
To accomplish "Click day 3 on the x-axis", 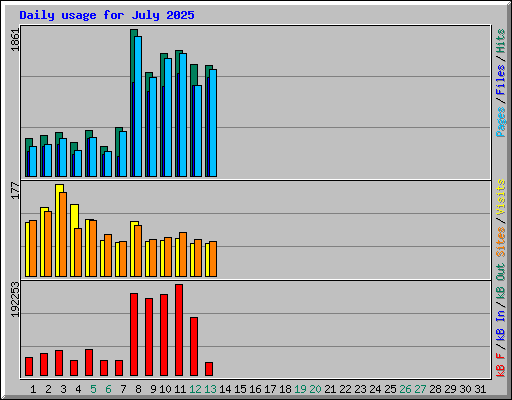I will tap(63, 389).
